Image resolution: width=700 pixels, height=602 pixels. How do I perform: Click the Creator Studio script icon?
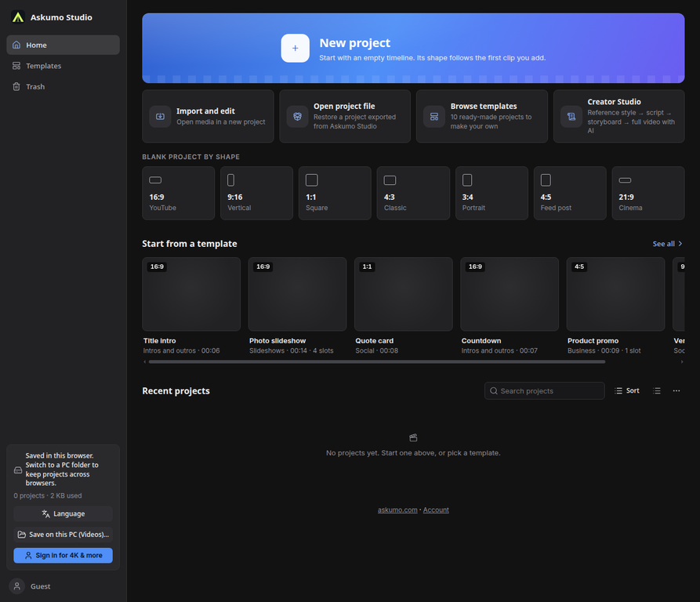[571, 117]
